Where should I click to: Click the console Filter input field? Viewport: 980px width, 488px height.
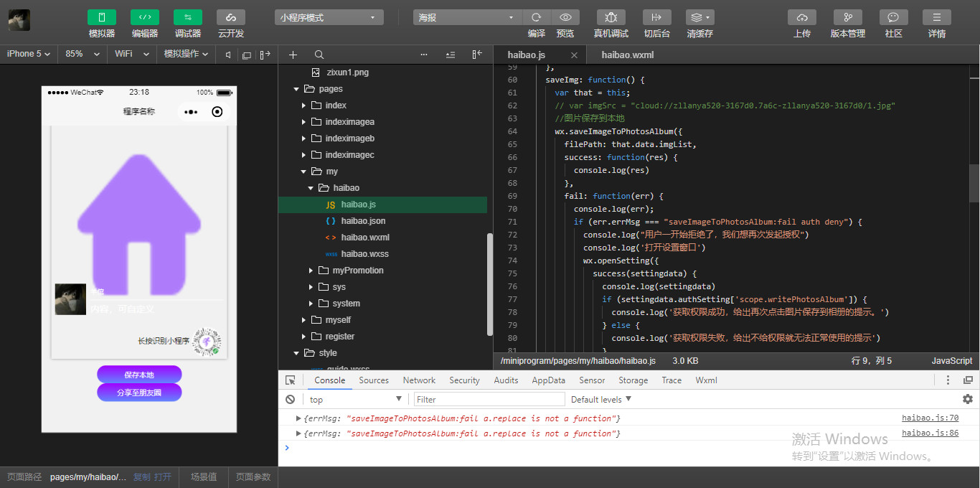(x=489, y=400)
